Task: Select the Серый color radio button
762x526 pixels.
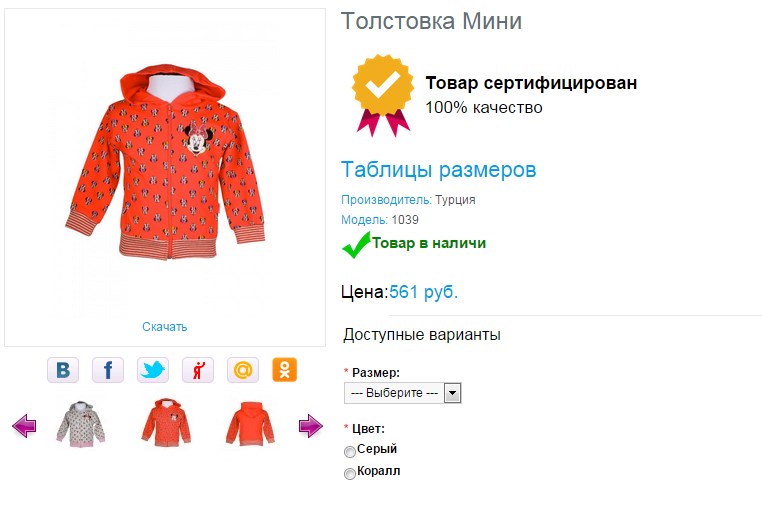Action: click(x=350, y=451)
